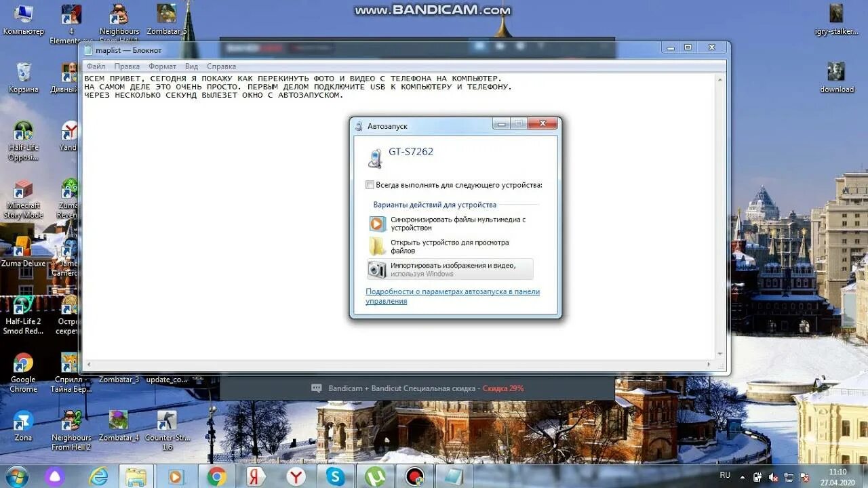Viewport: 868px width, 488px height.
Task: Click the GT-S7262 phone device icon
Action: [375, 157]
